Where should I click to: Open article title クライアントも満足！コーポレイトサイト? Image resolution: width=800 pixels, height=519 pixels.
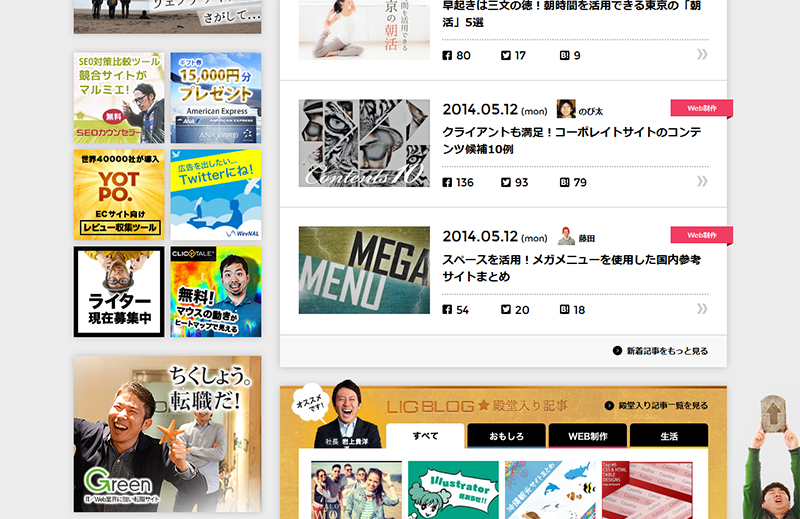click(x=571, y=140)
